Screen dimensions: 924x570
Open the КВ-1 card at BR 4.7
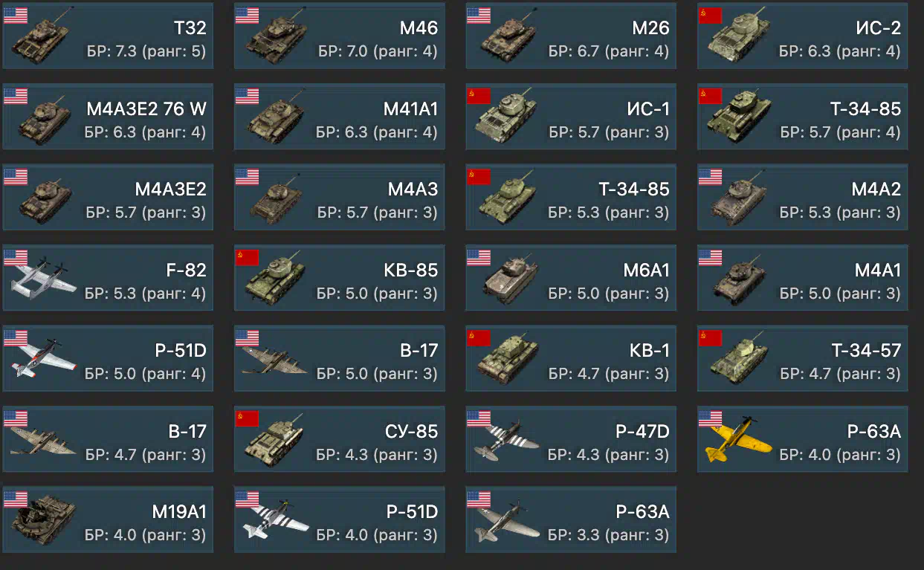[x=571, y=358]
